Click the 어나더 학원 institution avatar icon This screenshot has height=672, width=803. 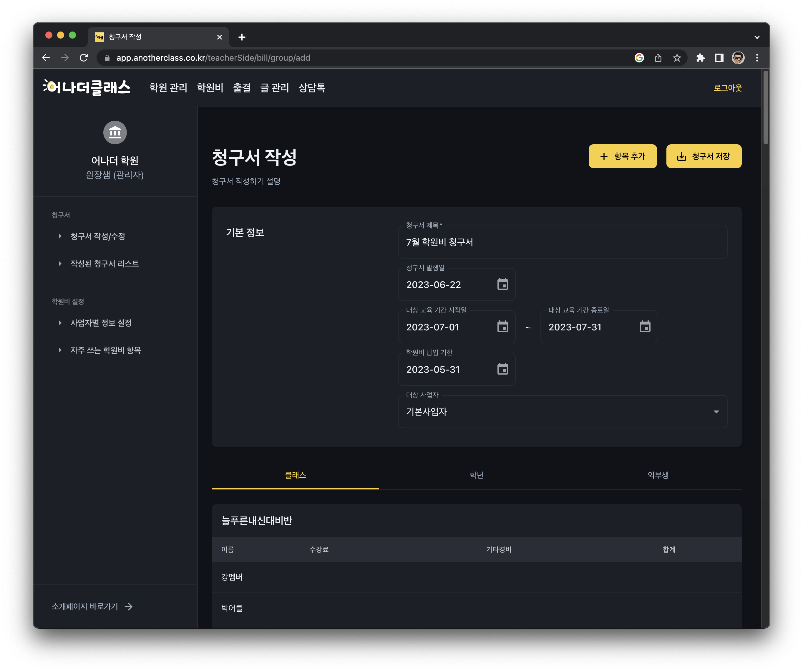115,133
